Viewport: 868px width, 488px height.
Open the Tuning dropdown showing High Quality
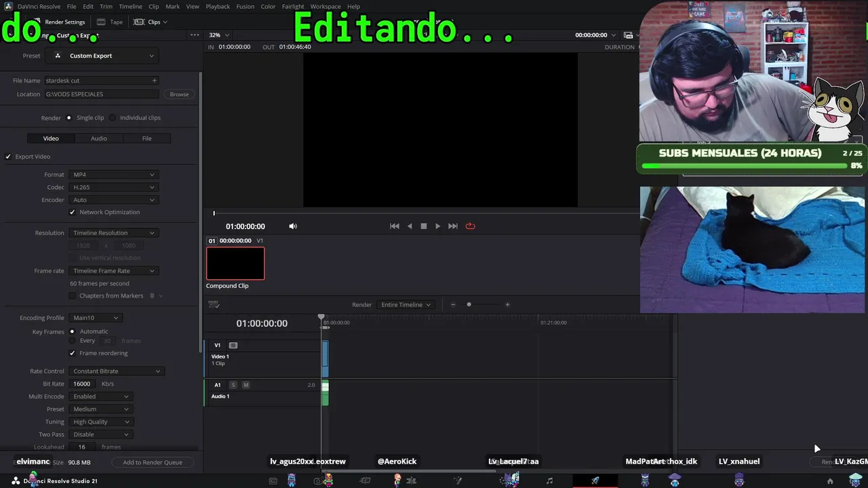click(100, 422)
